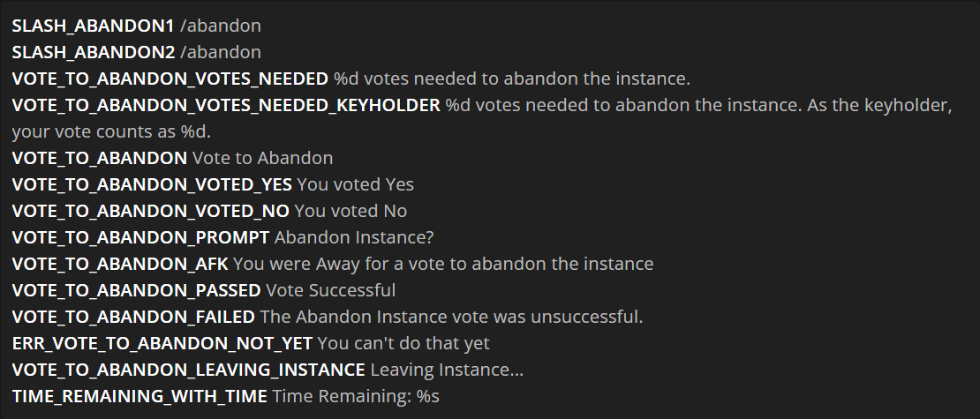Click the 'Time Remaining: %s' text
This screenshot has width=980, height=419.
click(x=356, y=396)
